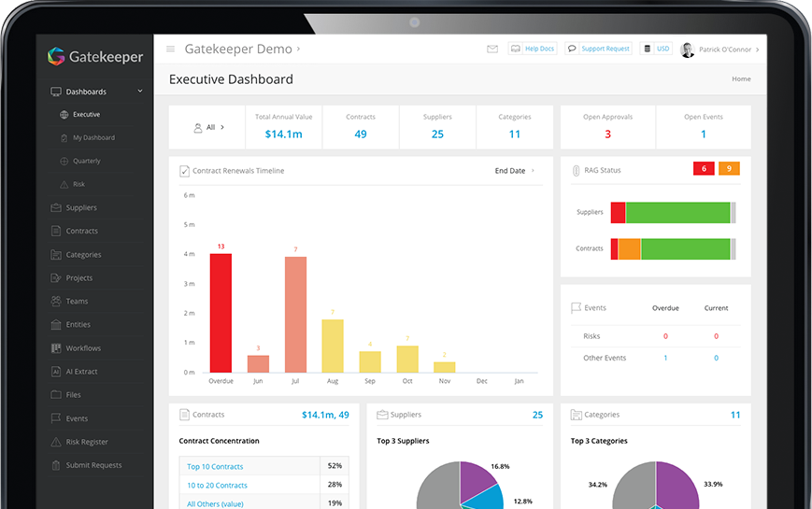Open the My Dashboard menu item

tap(93, 138)
